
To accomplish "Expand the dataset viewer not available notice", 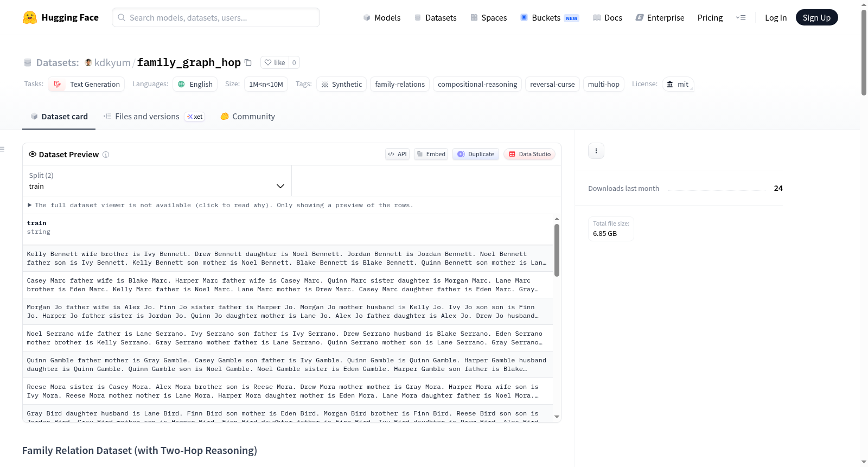I will (x=220, y=205).
